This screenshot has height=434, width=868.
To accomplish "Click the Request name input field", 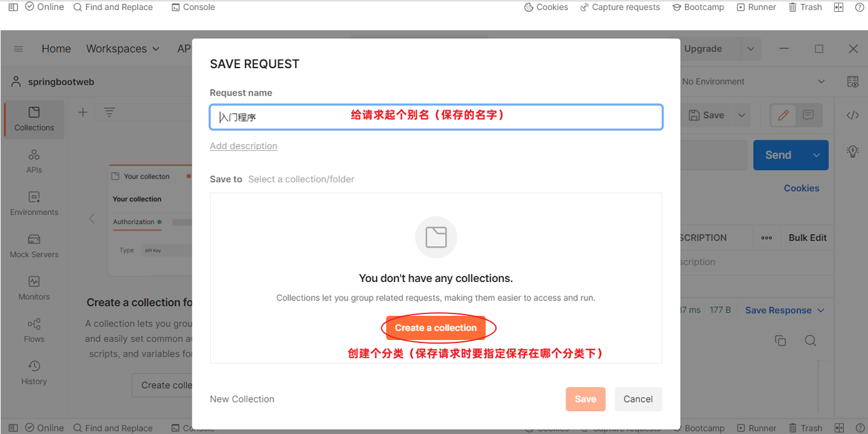I will [436, 117].
